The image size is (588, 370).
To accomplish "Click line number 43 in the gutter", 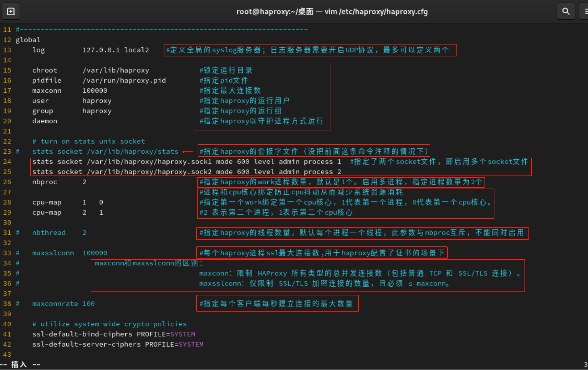I will pos(7,355).
